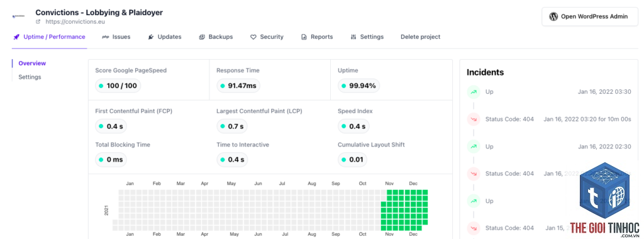
Task: Click the sliders icon next to Settings tab
Action: pos(353,37)
